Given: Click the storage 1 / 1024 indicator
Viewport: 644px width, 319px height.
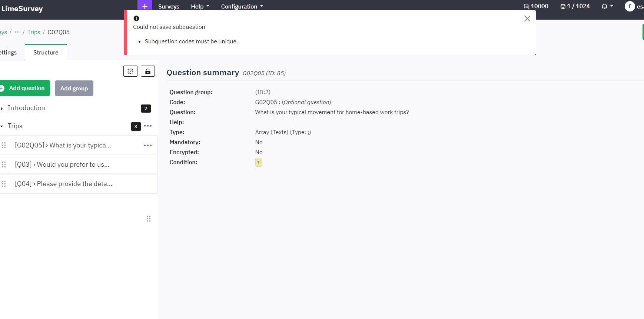Looking at the screenshot, I should point(575,6).
